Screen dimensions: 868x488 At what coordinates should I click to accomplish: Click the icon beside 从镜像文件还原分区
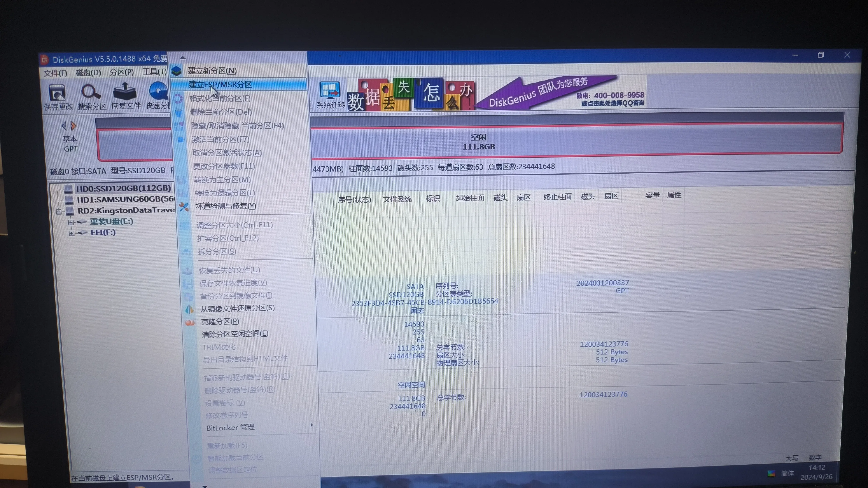coord(189,309)
